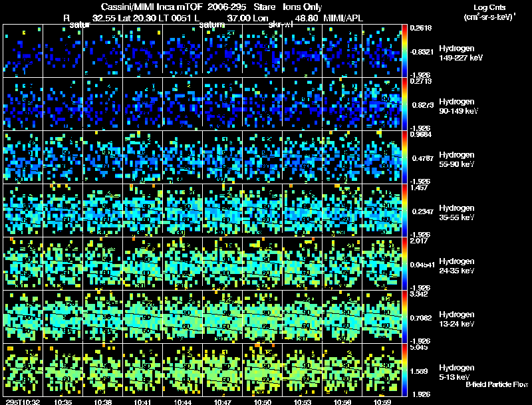The height and width of the screenshot is (405, 532).
Task: Click the 37.00 L value in the header
Action: click(239, 18)
